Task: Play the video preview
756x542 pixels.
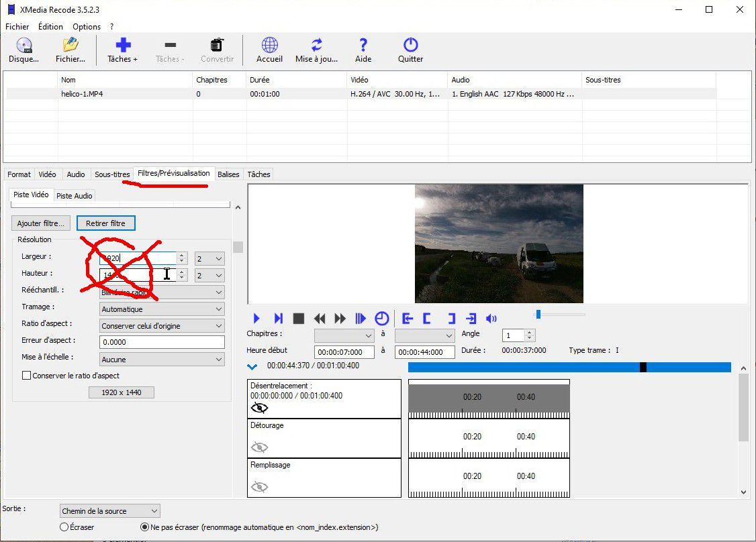Action: (x=256, y=319)
